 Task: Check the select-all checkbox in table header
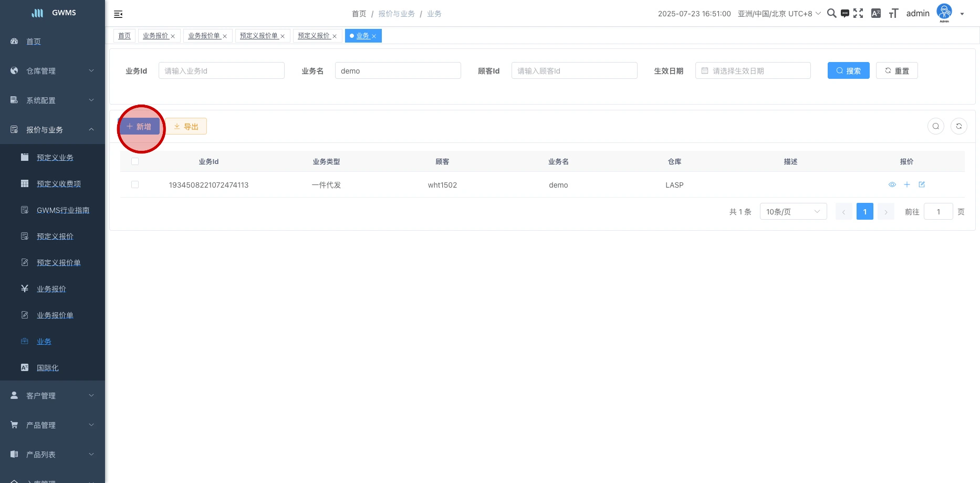pyautogui.click(x=135, y=161)
